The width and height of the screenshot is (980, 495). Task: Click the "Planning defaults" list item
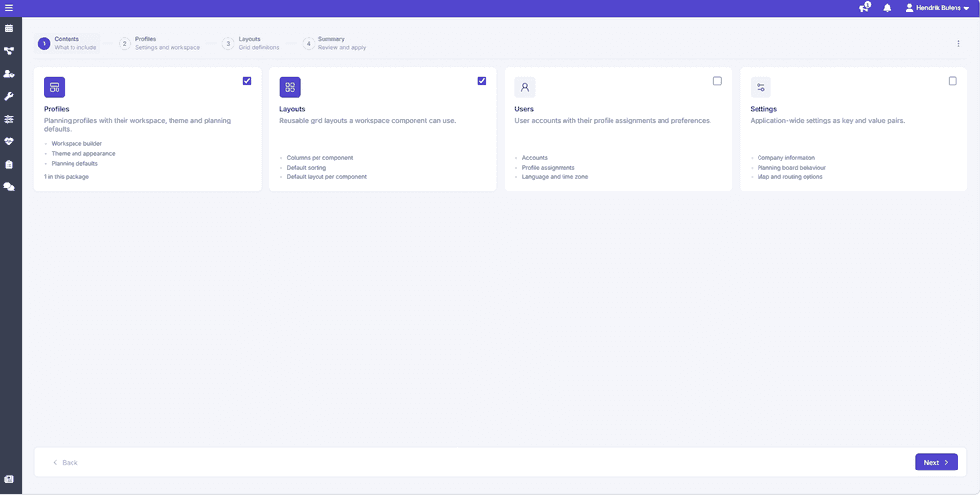[x=74, y=163]
